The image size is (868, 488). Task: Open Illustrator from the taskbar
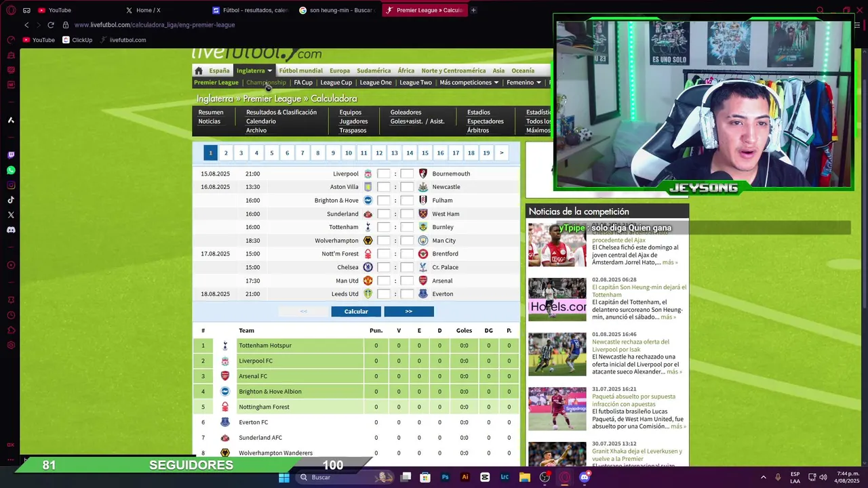point(465,477)
